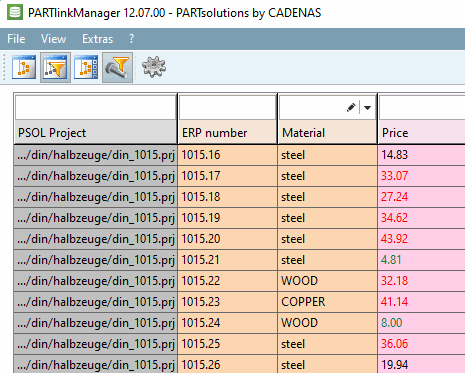The width and height of the screenshot is (465, 373).
Task: Open the Extras menu
Action: click(98, 39)
